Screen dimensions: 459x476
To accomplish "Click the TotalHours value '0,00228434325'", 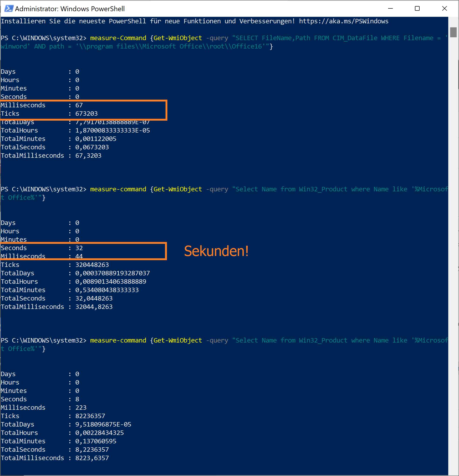I will click(100, 433).
